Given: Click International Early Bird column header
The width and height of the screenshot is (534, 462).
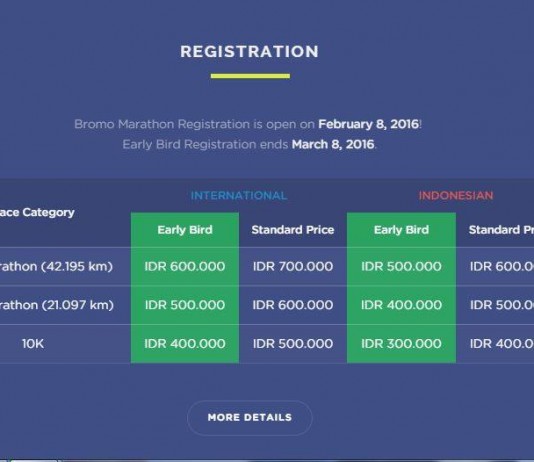Looking at the screenshot, I should tap(185, 230).
